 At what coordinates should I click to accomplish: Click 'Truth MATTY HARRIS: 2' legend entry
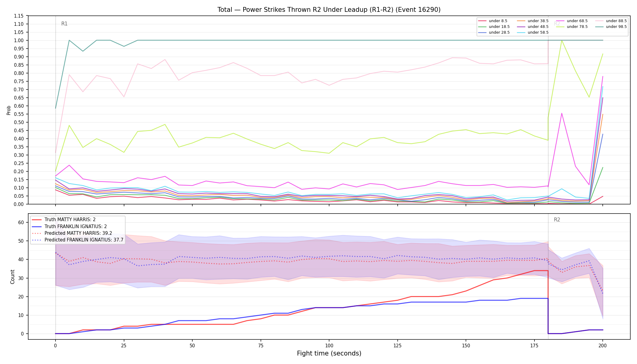tap(64, 220)
